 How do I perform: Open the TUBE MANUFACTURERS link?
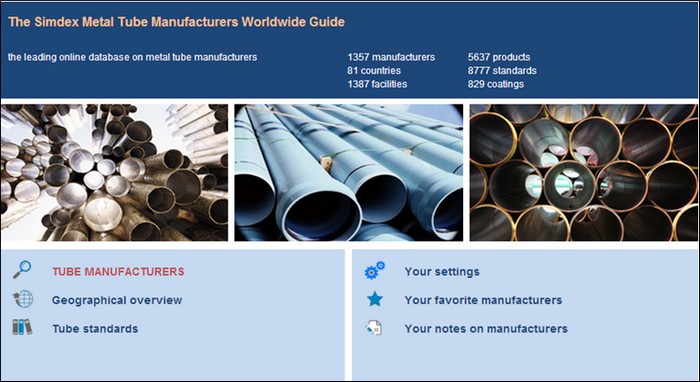[x=118, y=272]
